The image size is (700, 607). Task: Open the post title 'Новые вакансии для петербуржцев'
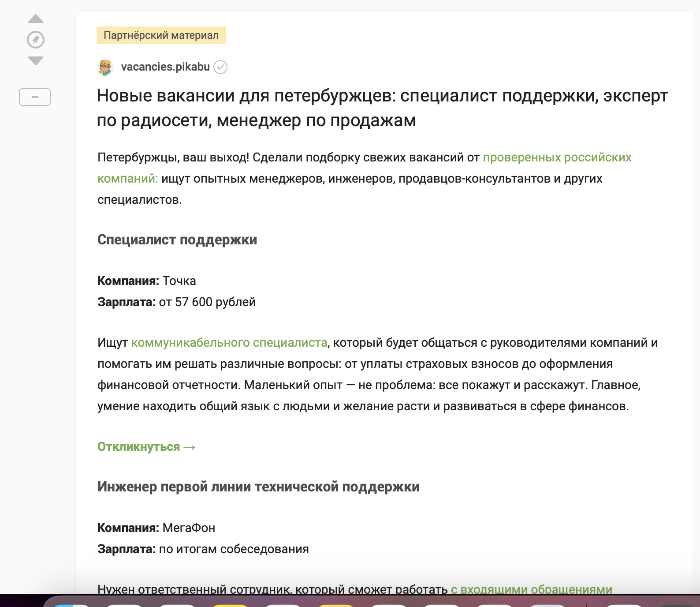pyautogui.click(x=382, y=108)
